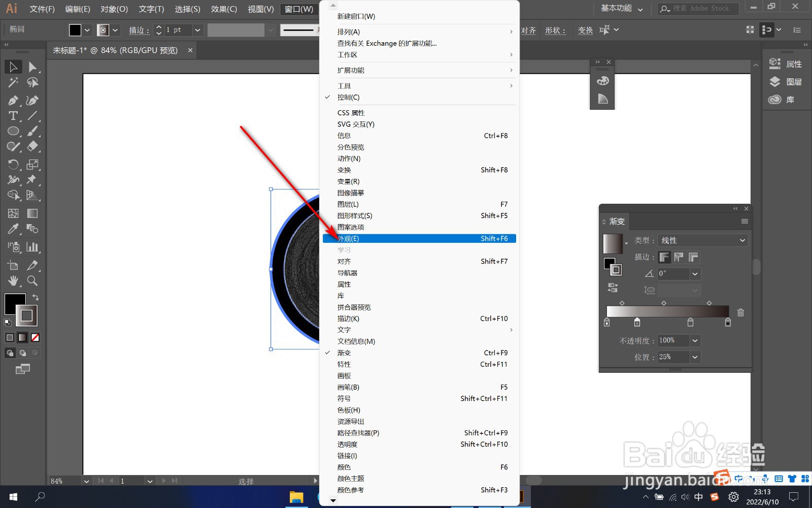Apply stroke gradient within stroke
The image size is (812, 508).
[664, 257]
